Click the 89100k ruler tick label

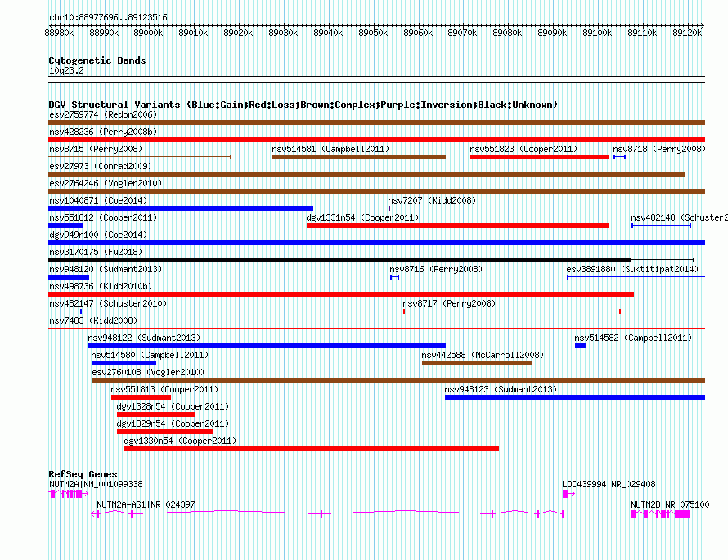click(597, 33)
